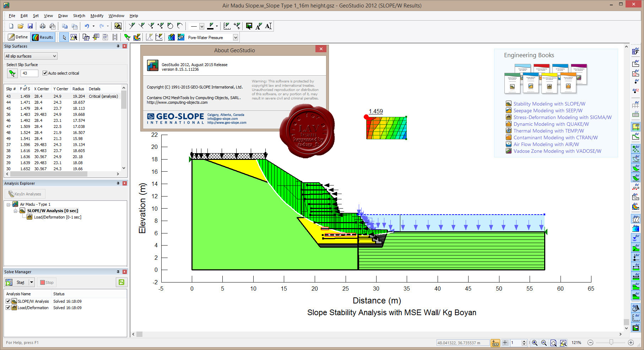This screenshot has width=644, height=350.
Task: Save the project with the floppy icon
Action: tap(30, 26)
